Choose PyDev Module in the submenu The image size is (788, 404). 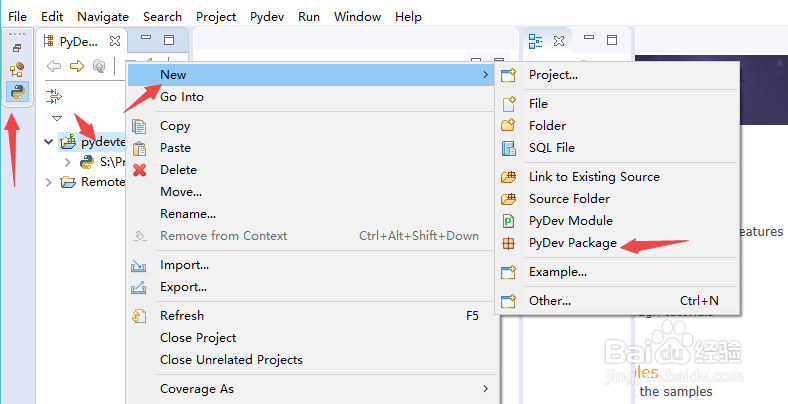(x=570, y=221)
